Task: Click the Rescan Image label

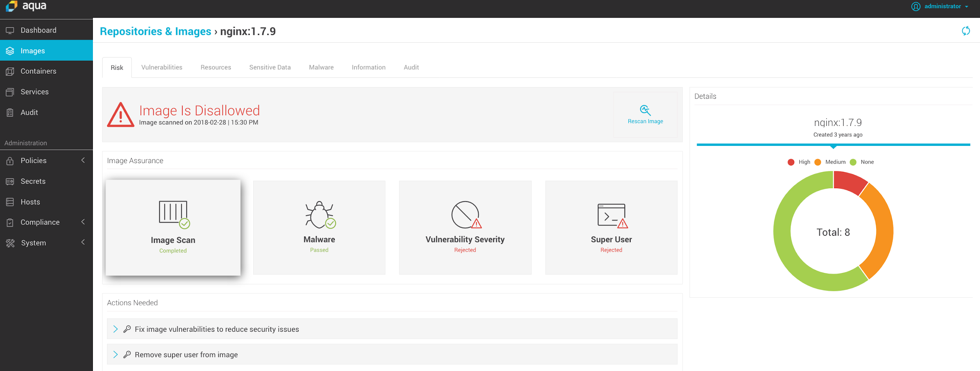Action: 646,122
